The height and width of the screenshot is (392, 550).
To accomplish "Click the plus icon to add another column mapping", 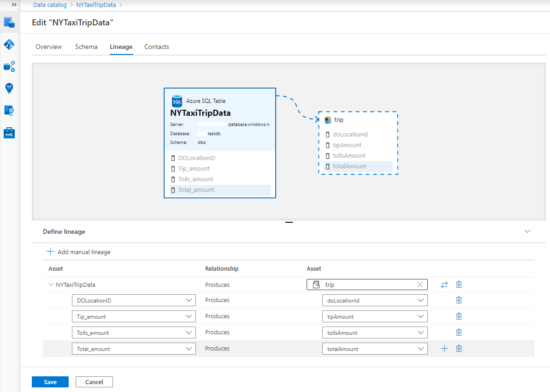I will click(444, 348).
